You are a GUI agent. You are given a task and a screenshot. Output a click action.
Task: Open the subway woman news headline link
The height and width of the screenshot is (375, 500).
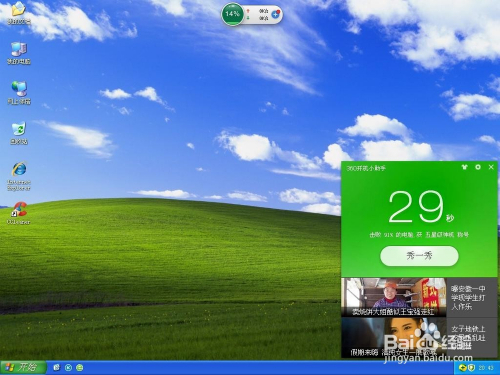coord(468,337)
